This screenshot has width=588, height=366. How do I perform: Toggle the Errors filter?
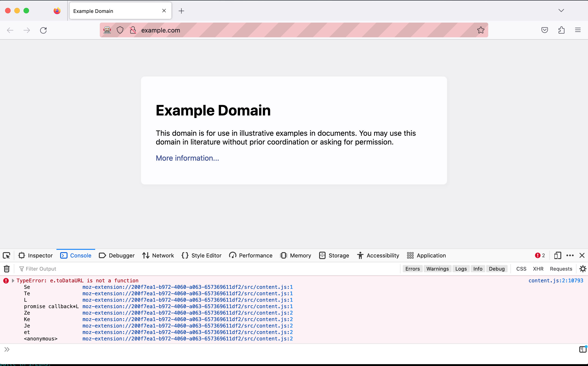(412, 269)
